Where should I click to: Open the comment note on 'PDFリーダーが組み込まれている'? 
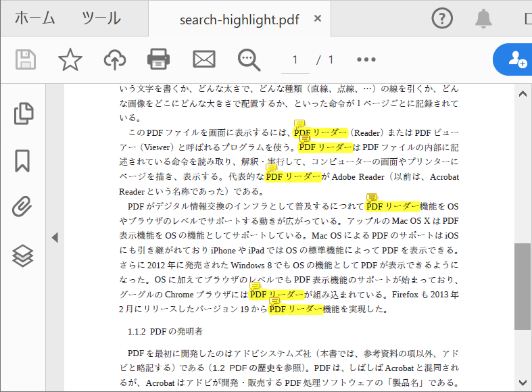[x=255, y=286]
